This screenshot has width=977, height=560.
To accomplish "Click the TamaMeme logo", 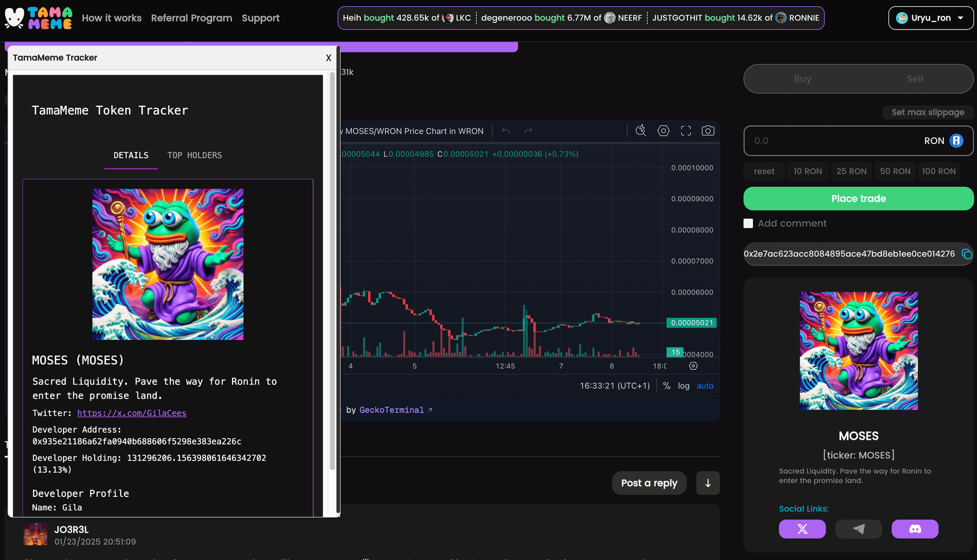I will [x=38, y=18].
